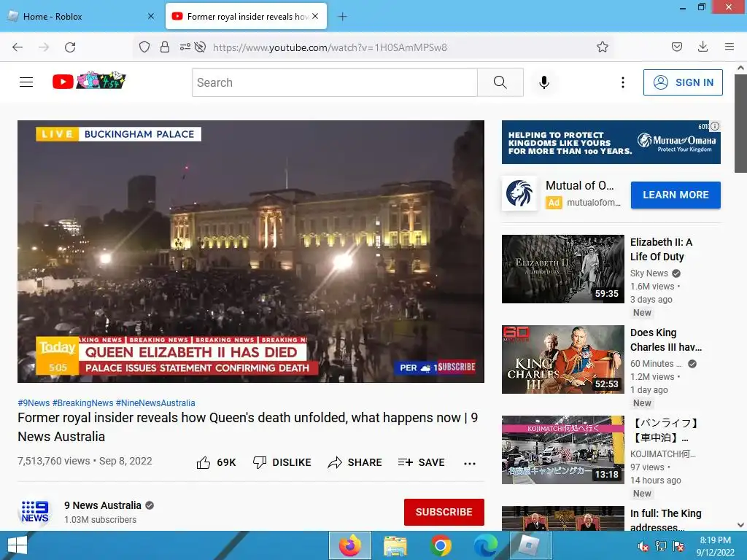This screenshot has width=747, height=560.
Task: Click the autoplay blocked icon in address bar
Action: point(200,47)
